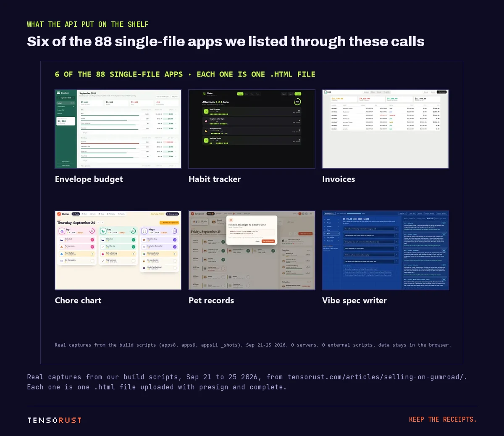Click Ivy's avatar icon in Chores
The height and width of the screenshot is (436, 504).
click(62, 231)
